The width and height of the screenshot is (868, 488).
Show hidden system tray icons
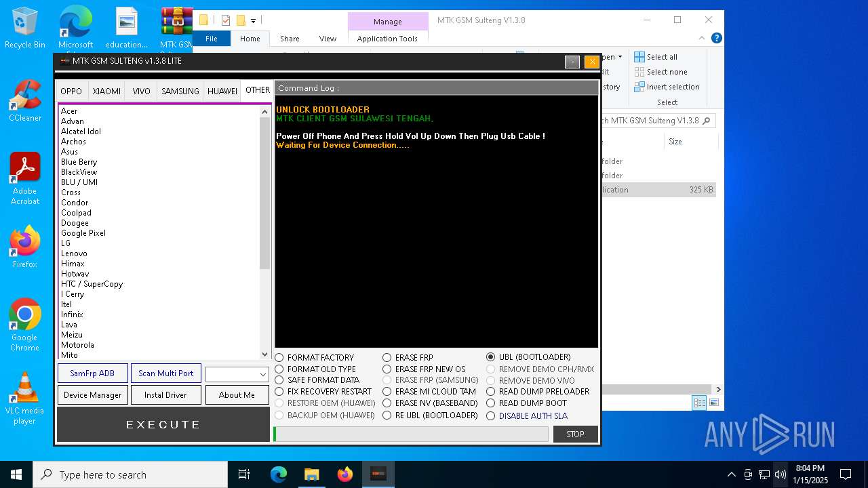tap(731, 474)
